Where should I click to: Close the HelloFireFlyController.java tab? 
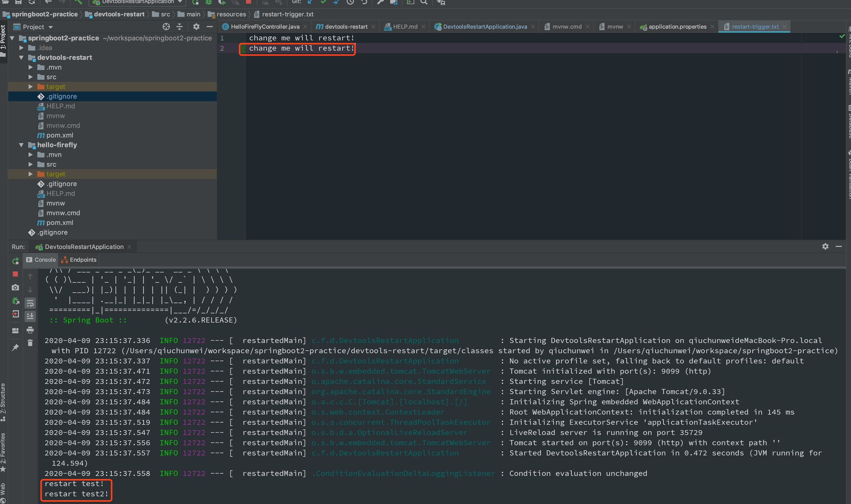coord(305,27)
